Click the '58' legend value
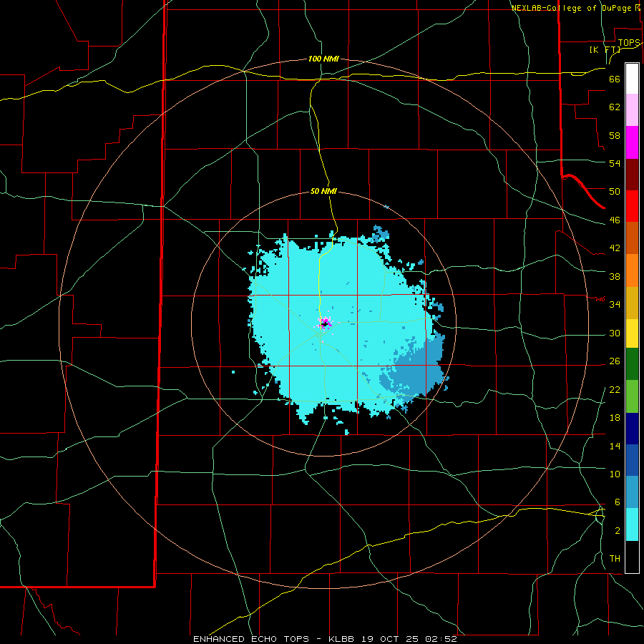 point(615,135)
